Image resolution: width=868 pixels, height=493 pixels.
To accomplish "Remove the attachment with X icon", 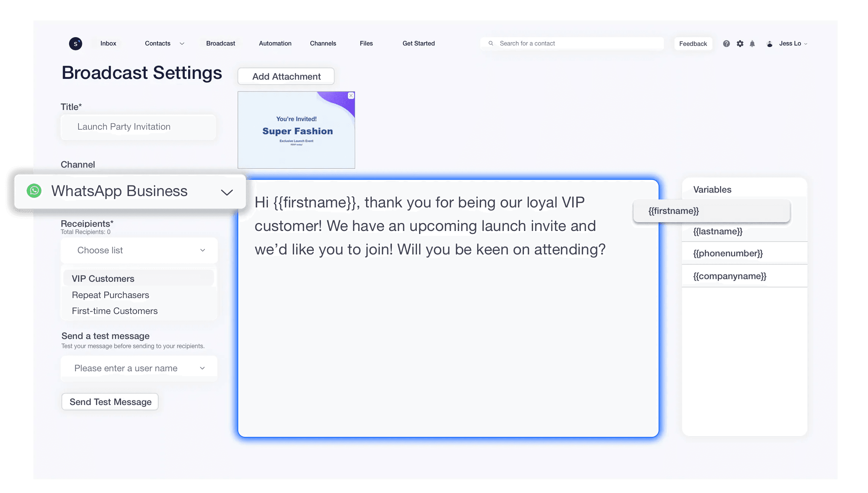I will 351,96.
